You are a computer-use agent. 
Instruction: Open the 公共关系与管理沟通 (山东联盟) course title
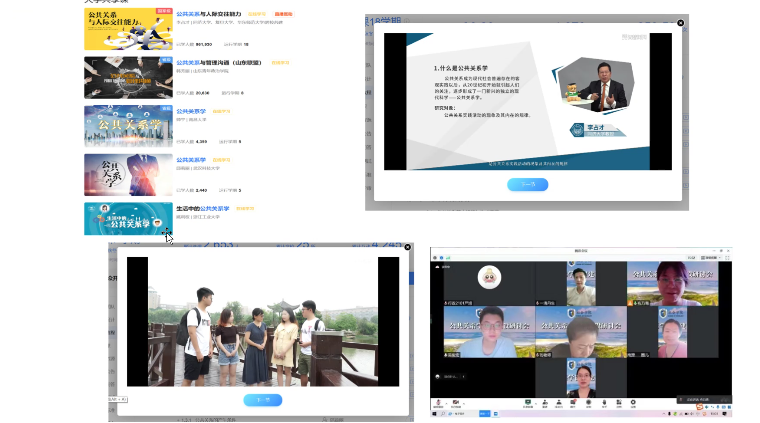(x=219, y=63)
